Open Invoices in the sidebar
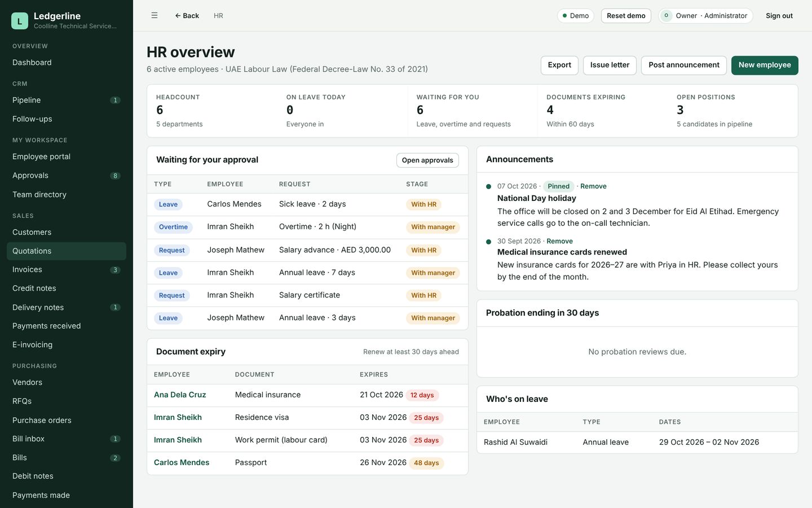 [x=67, y=270]
